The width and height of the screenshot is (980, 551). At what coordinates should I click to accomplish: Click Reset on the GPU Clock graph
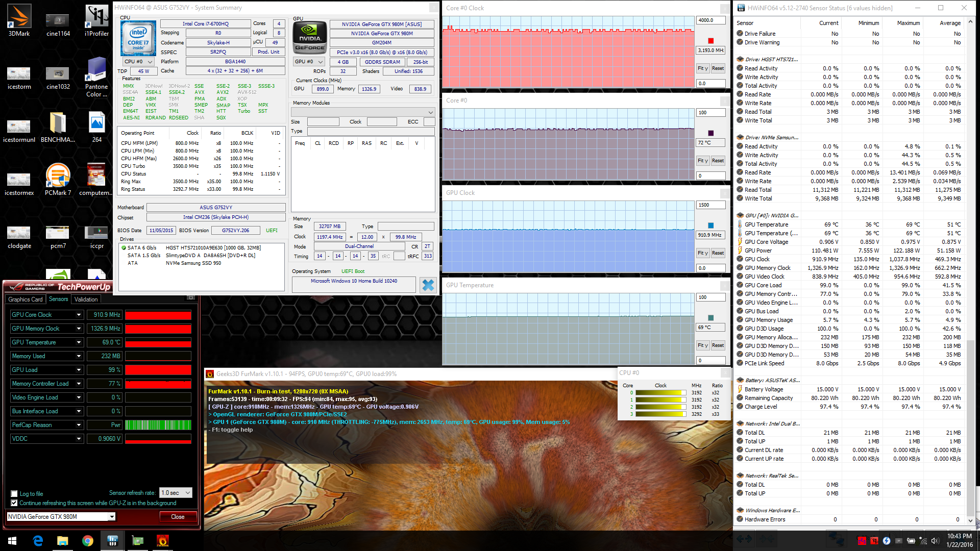(x=718, y=253)
